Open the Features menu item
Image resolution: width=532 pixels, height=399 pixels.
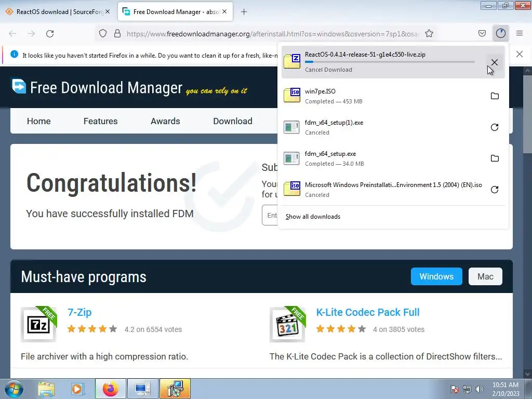point(100,121)
